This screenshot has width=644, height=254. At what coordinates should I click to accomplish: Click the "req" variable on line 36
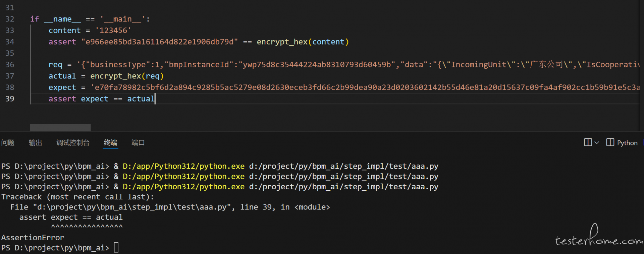pos(55,65)
